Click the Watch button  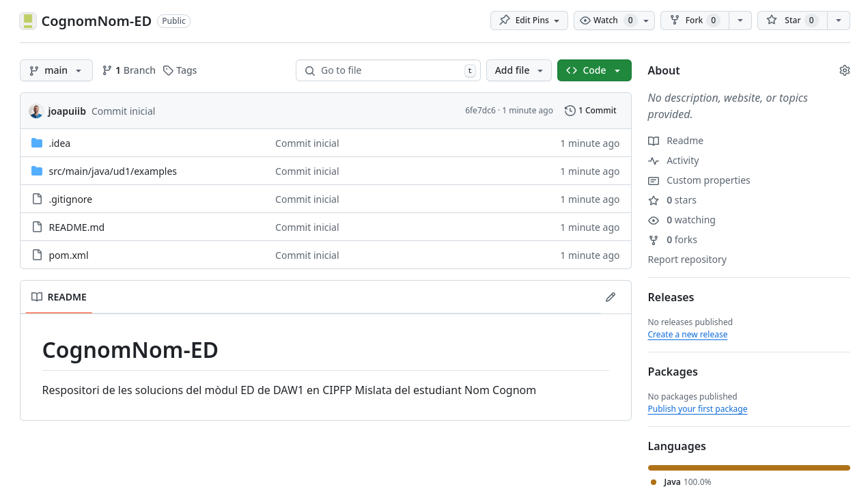(606, 20)
